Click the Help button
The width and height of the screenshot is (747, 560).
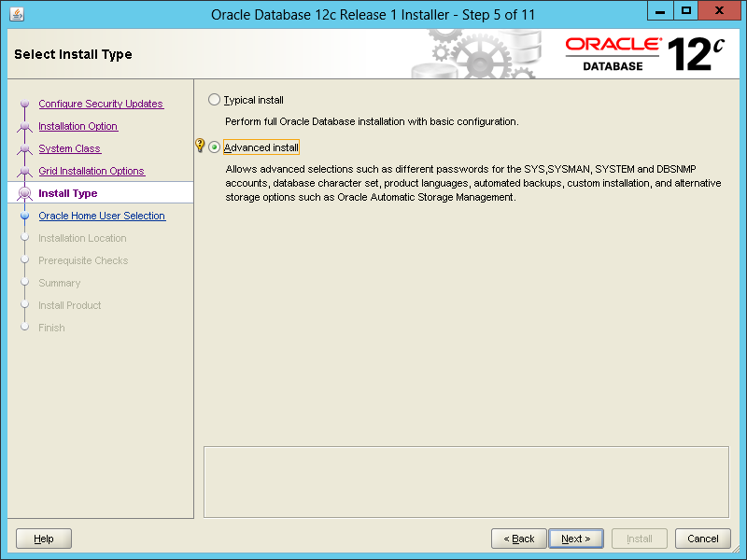tap(44, 539)
